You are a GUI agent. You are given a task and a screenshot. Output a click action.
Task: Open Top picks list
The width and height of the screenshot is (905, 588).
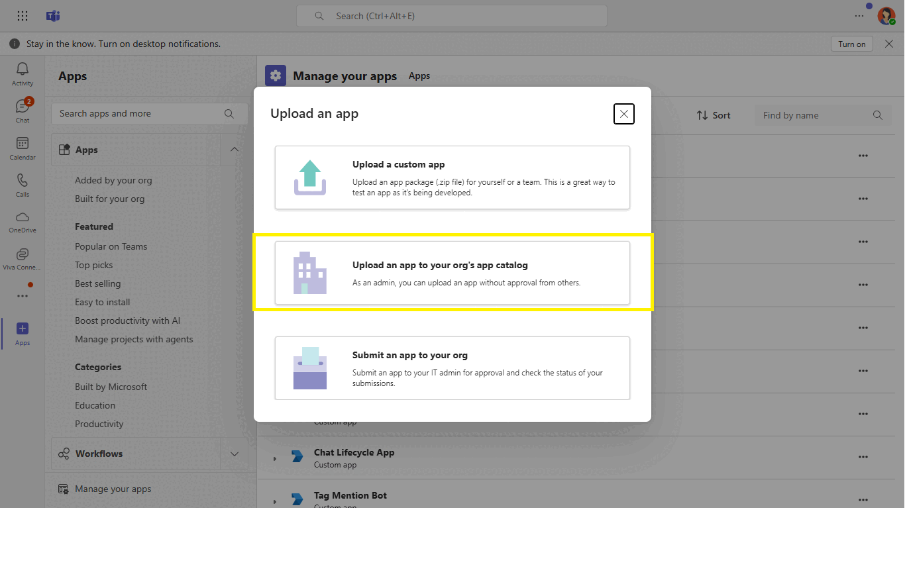click(x=94, y=265)
